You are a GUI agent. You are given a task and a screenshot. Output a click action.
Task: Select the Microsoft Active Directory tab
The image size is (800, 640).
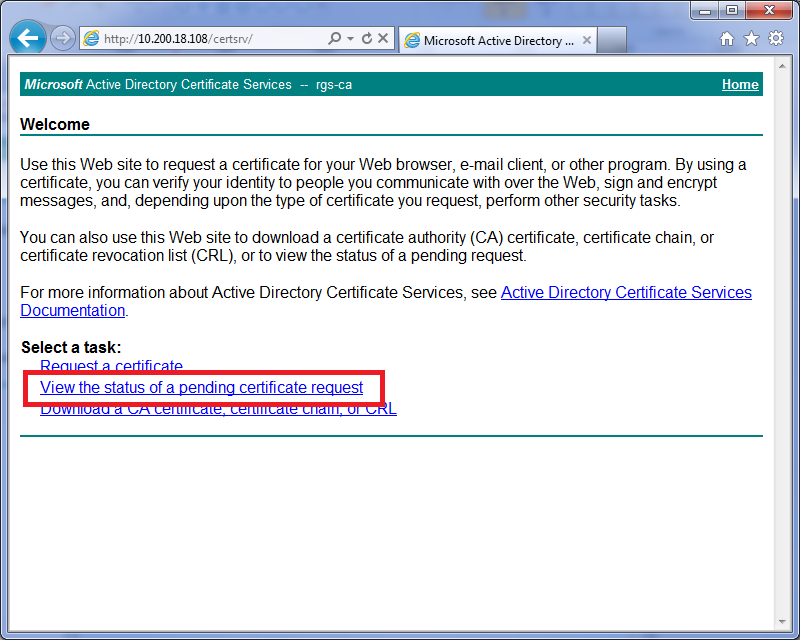tap(497, 40)
